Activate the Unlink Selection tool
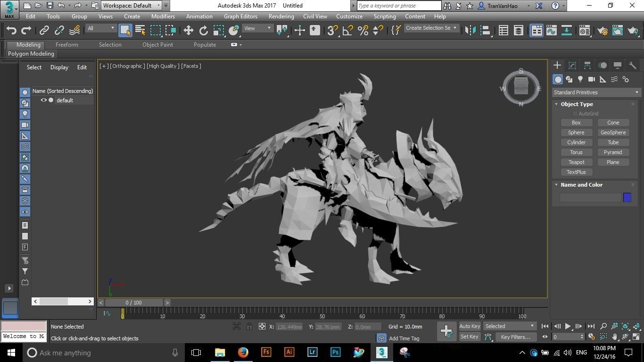Image resolution: width=644 pixels, height=362 pixels. (x=59, y=30)
